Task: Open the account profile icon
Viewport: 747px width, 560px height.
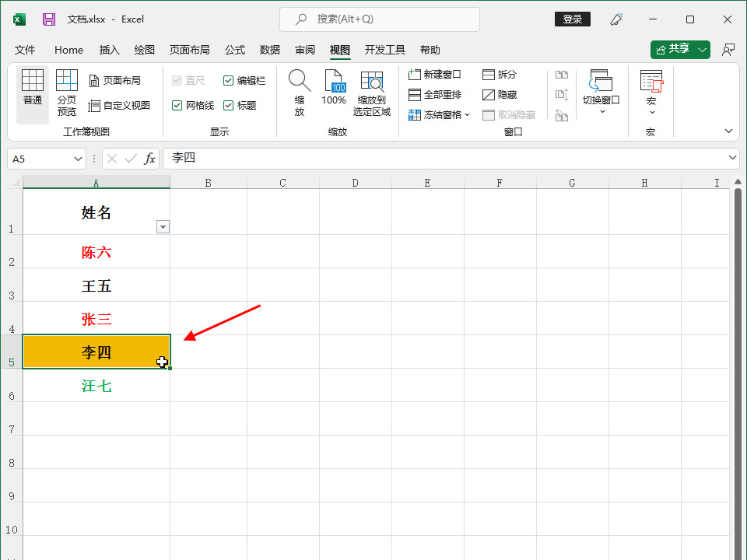Action: click(728, 50)
